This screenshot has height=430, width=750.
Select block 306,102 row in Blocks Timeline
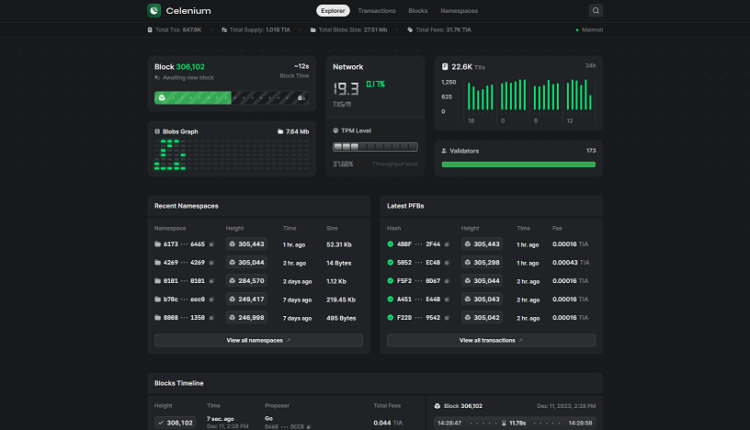[x=175, y=422]
